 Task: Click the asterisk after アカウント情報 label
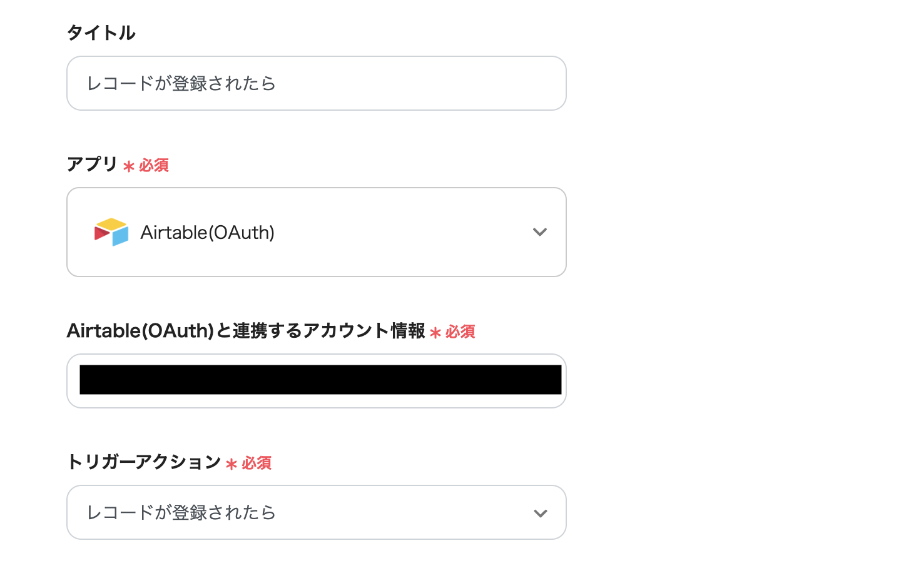[435, 333]
